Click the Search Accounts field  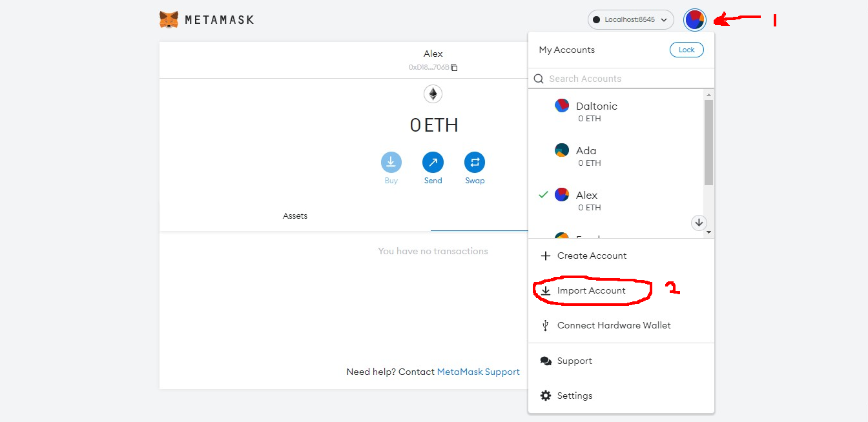620,79
